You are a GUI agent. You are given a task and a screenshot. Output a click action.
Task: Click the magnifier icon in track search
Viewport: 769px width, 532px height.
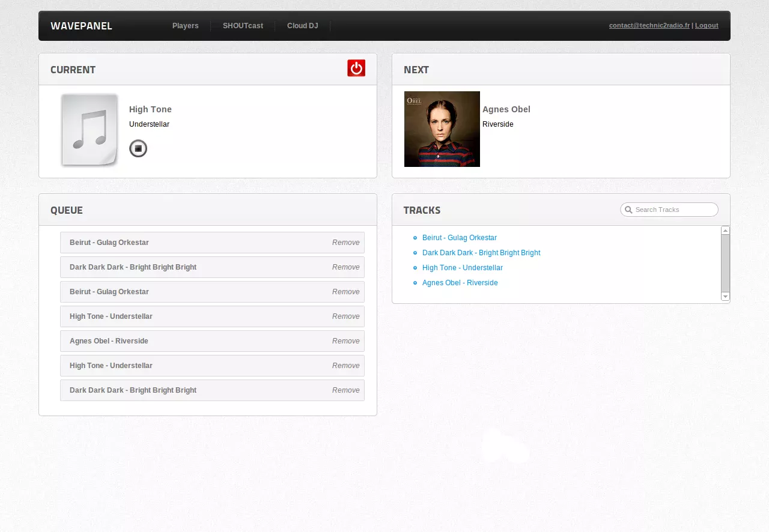click(x=628, y=210)
